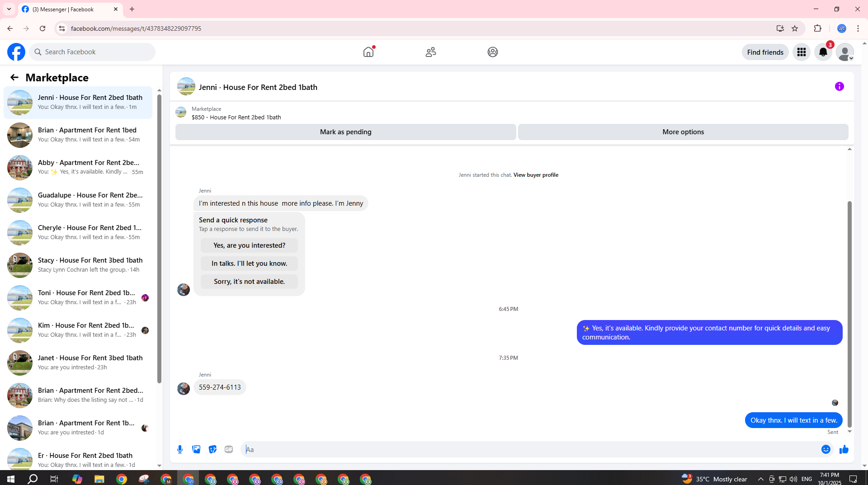This screenshot has width=868, height=485.
Task: Install app icon in the address bar
Action: [780, 28]
